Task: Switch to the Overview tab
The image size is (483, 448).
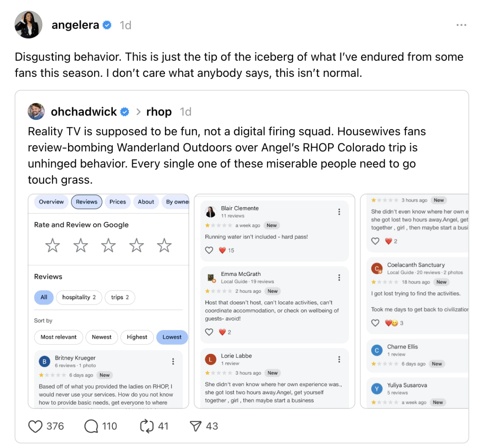Action: [51, 201]
